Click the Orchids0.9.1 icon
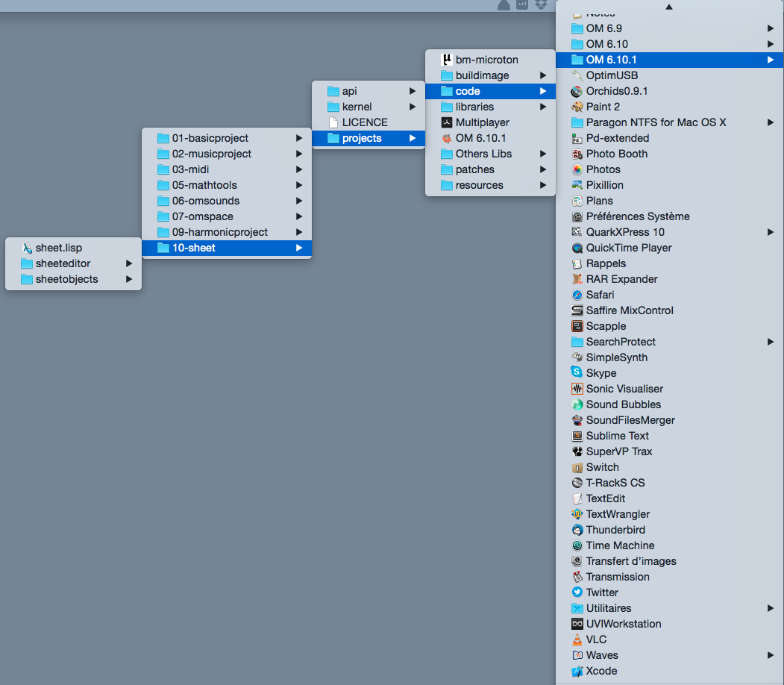This screenshot has height=685, width=784. [577, 92]
